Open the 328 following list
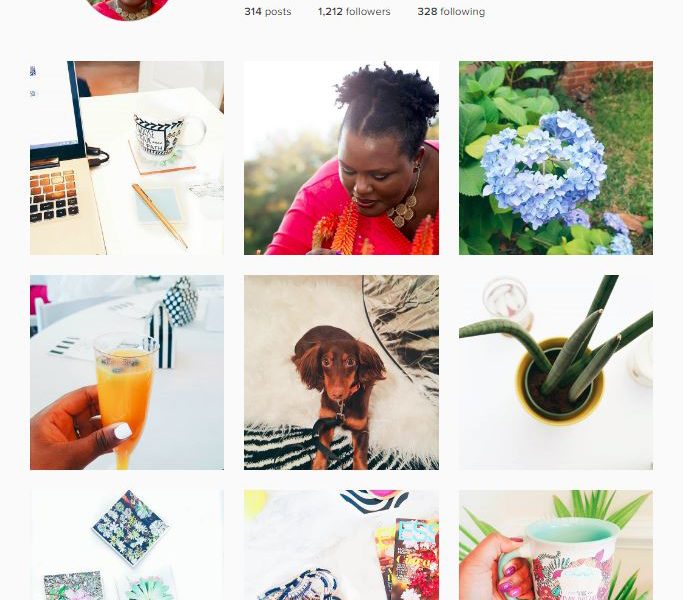Screen dimensions: 683x600 [x=451, y=12]
